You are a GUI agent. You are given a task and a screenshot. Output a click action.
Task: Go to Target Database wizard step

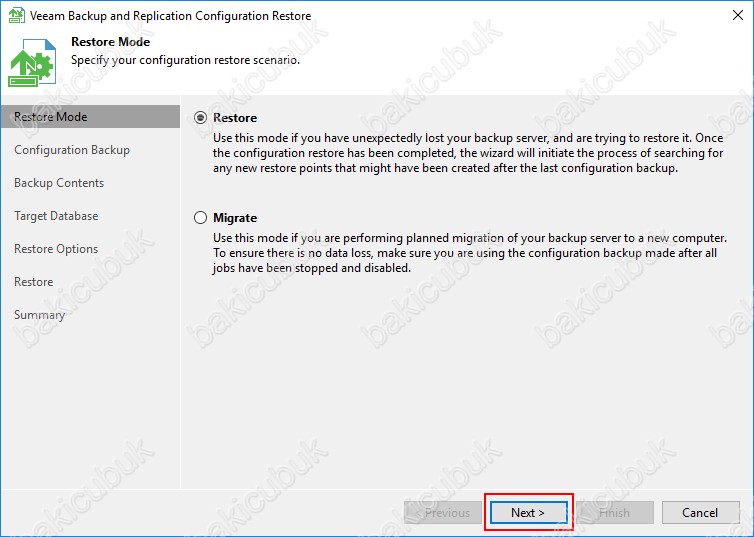pos(56,216)
